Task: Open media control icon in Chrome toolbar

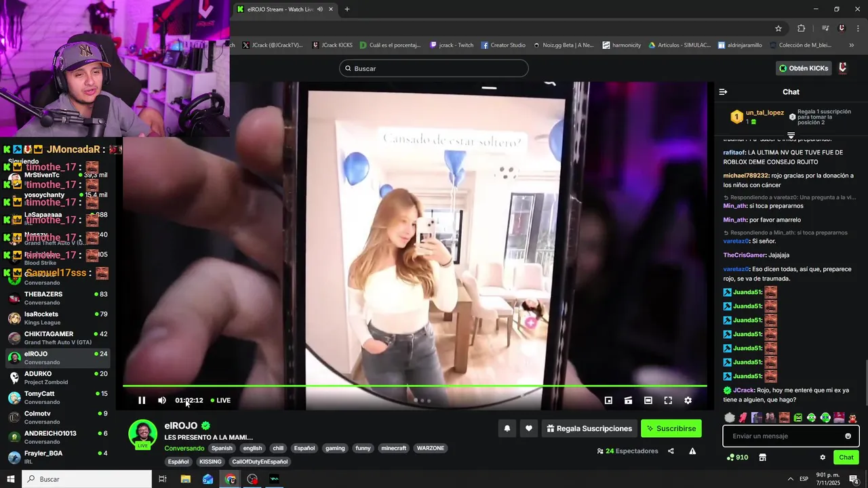Action: (x=825, y=28)
